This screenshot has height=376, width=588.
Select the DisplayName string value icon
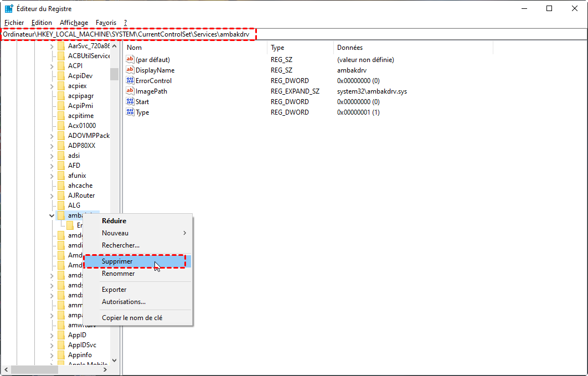pyautogui.click(x=130, y=70)
